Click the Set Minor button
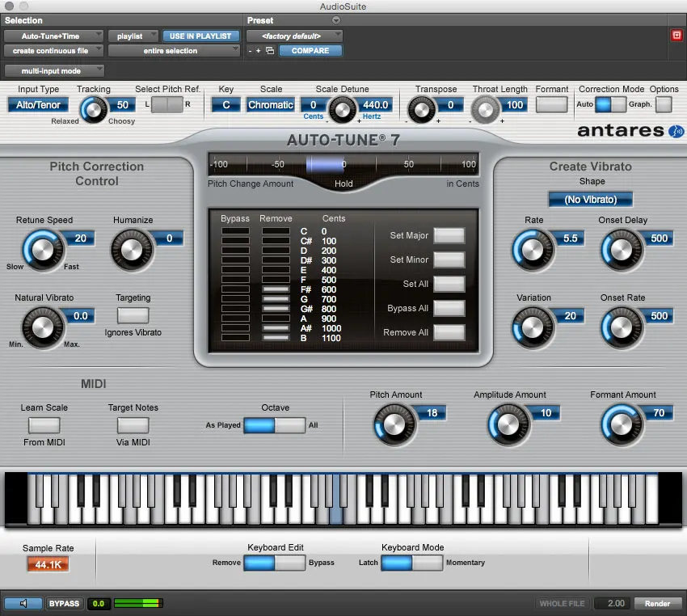 449,259
